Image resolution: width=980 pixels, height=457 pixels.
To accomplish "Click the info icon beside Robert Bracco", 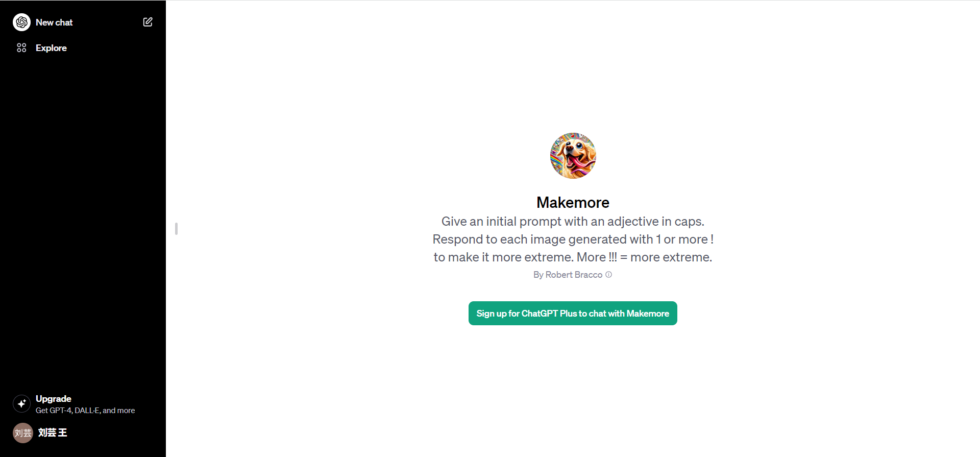I will coord(608,275).
